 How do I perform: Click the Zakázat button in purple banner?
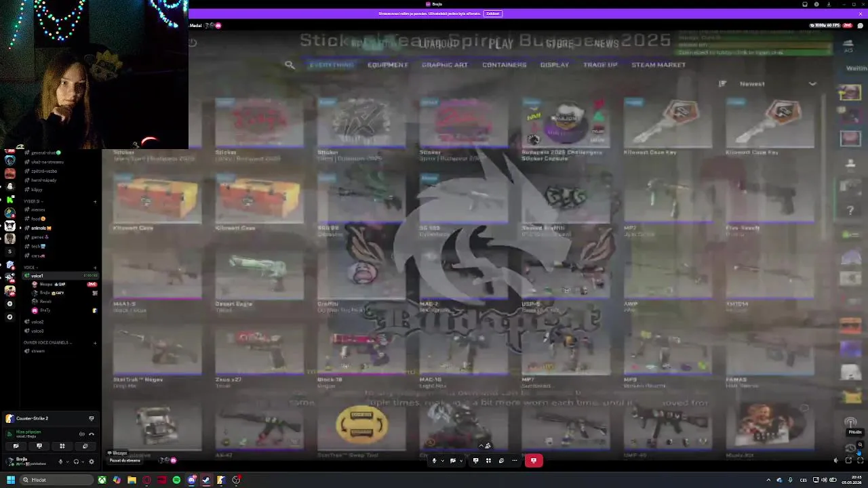[492, 14]
